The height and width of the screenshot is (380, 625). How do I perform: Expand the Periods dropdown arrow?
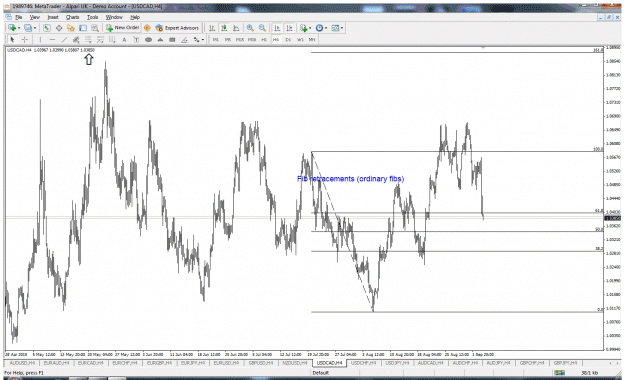click(326, 28)
